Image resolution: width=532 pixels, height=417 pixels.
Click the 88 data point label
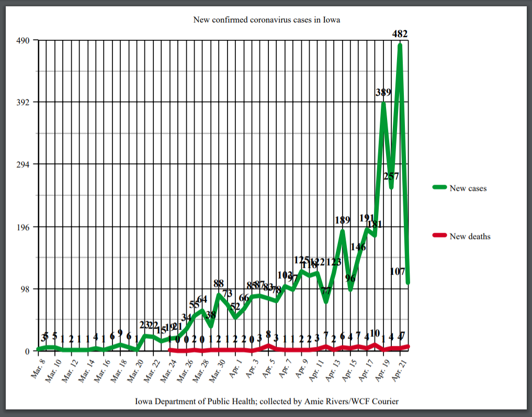coord(219,283)
